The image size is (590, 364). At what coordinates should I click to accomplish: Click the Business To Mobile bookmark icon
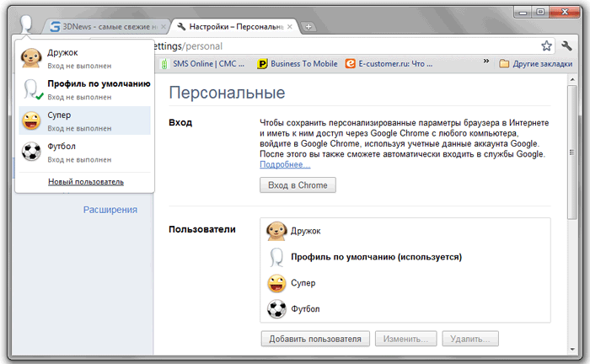click(261, 64)
